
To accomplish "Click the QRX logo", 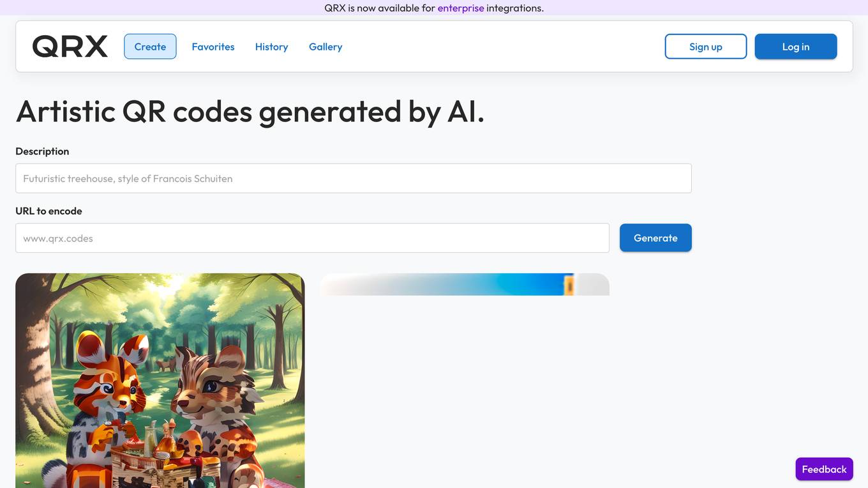I will point(70,47).
